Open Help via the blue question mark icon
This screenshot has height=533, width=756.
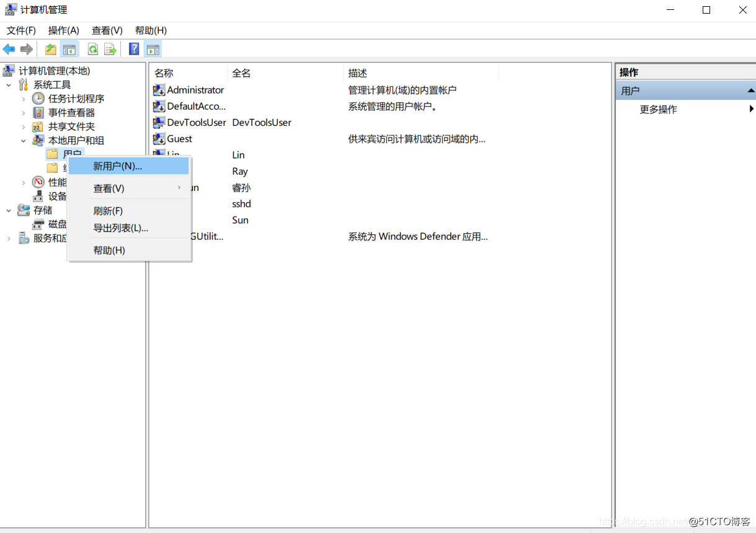tap(134, 49)
